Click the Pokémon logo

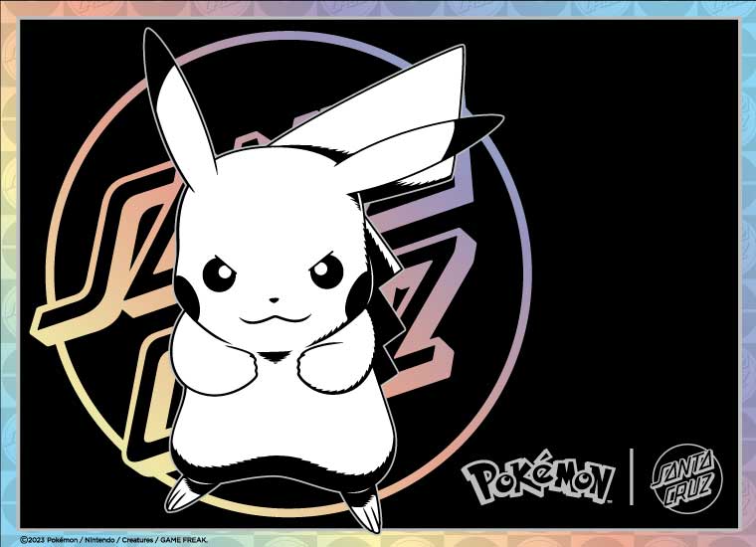tap(537, 477)
